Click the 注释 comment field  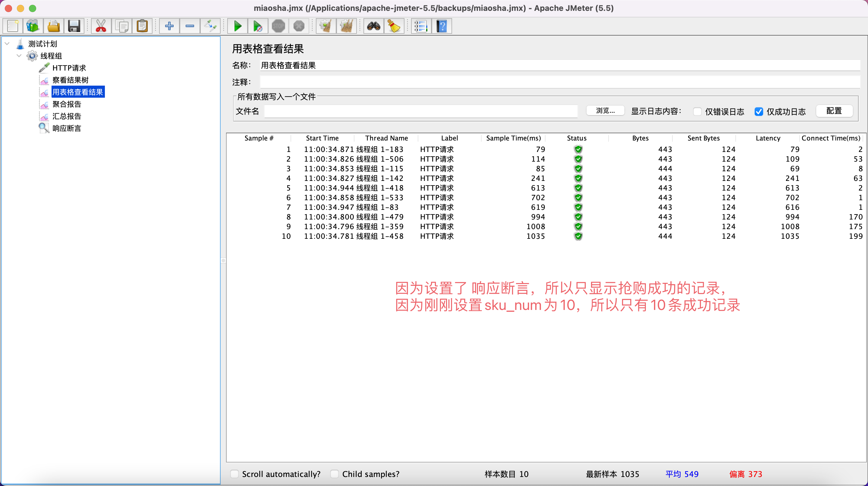click(560, 82)
